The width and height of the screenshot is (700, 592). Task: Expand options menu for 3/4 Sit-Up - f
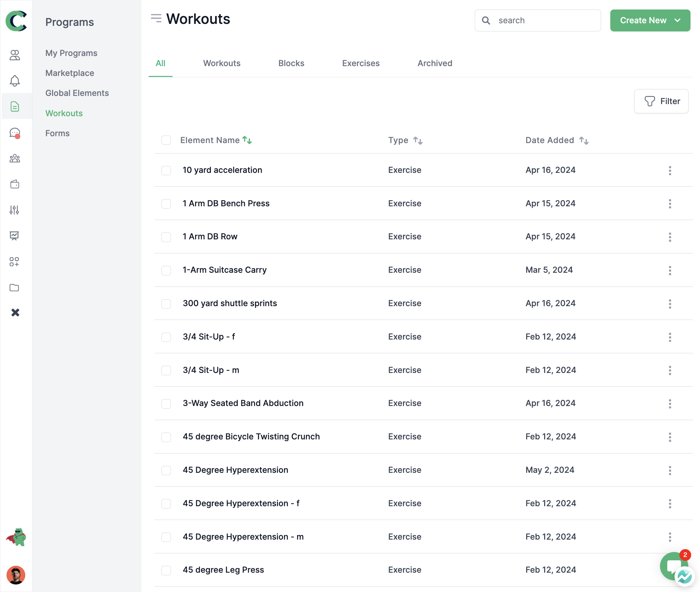(x=670, y=337)
